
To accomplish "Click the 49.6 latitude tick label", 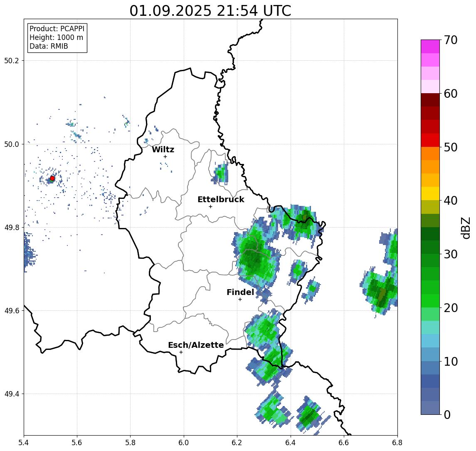I will 12,311.
